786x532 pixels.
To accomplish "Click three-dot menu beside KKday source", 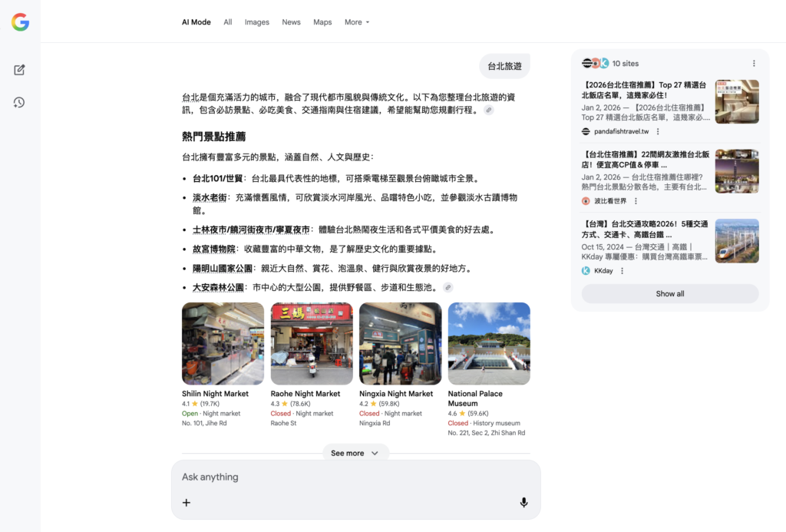I will pos(623,271).
